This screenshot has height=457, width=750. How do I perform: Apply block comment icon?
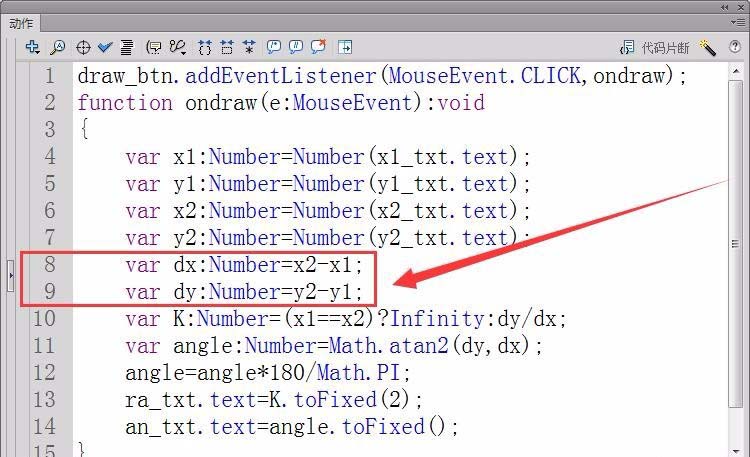coord(274,47)
